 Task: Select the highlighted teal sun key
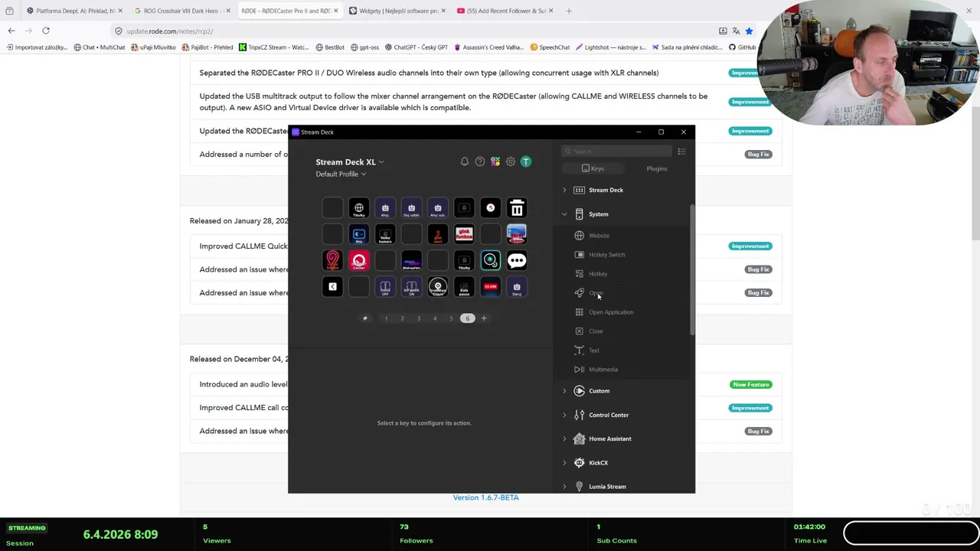491,261
